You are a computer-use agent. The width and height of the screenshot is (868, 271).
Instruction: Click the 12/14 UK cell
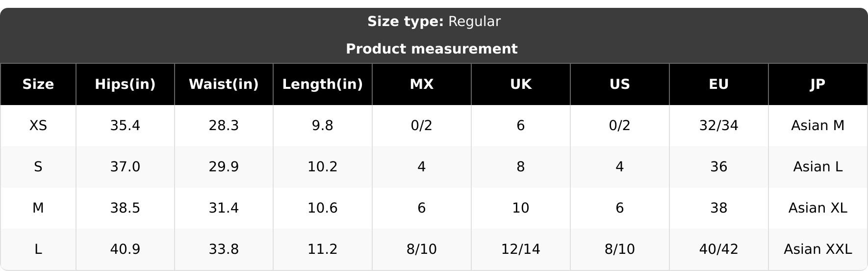pyautogui.click(x=521, y=249)
